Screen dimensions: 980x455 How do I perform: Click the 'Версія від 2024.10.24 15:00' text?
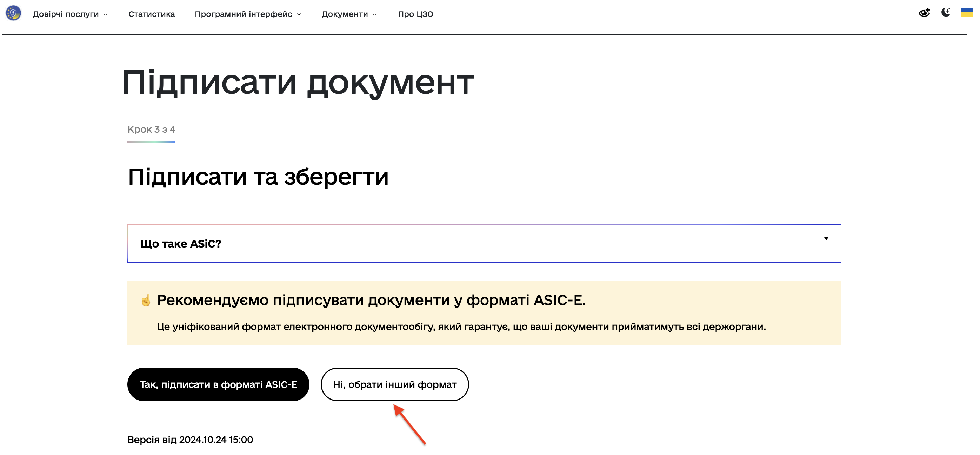click(190, 440)
